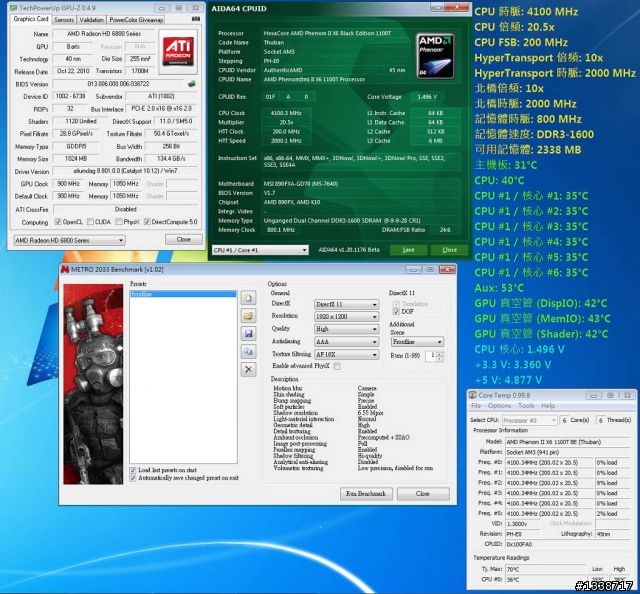Open the Scene Frontline dropdown
640x594 pixels.
point(417,342)
